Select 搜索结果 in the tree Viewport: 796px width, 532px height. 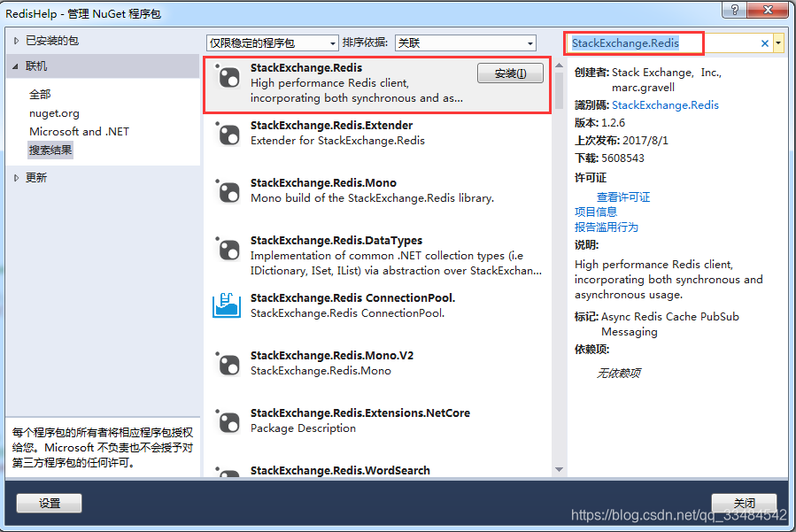(x=50, y=150)
